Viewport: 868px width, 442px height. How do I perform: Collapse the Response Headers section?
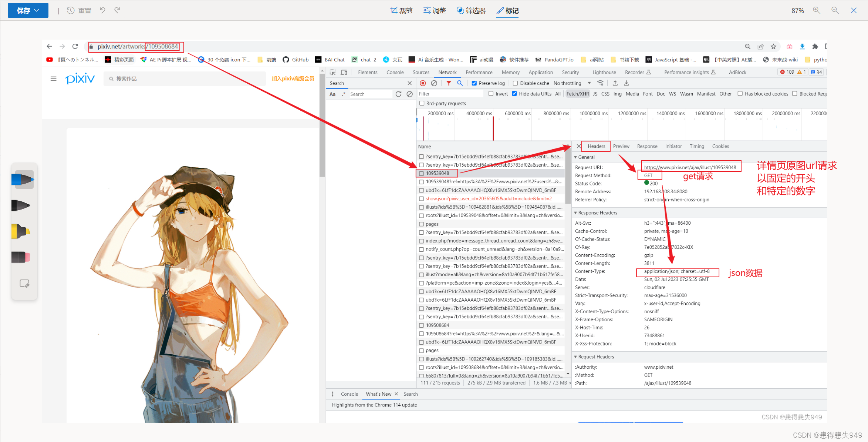click(576, 213)
